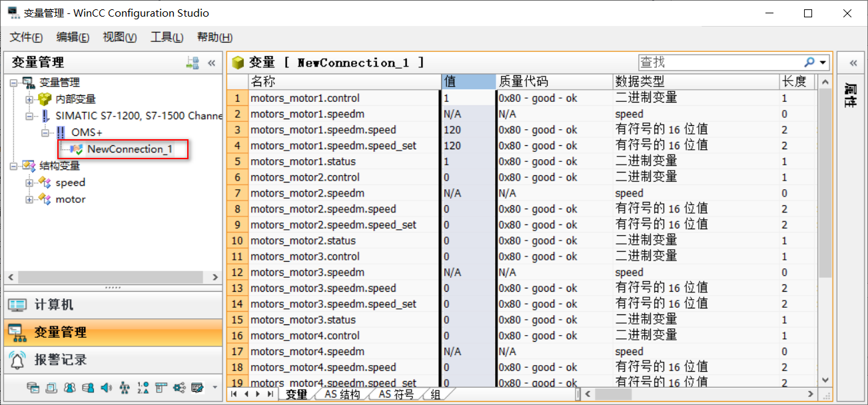
Task: Open the 报警记录 navigation section
Action: pyautogui.click(x=60, y=360)
